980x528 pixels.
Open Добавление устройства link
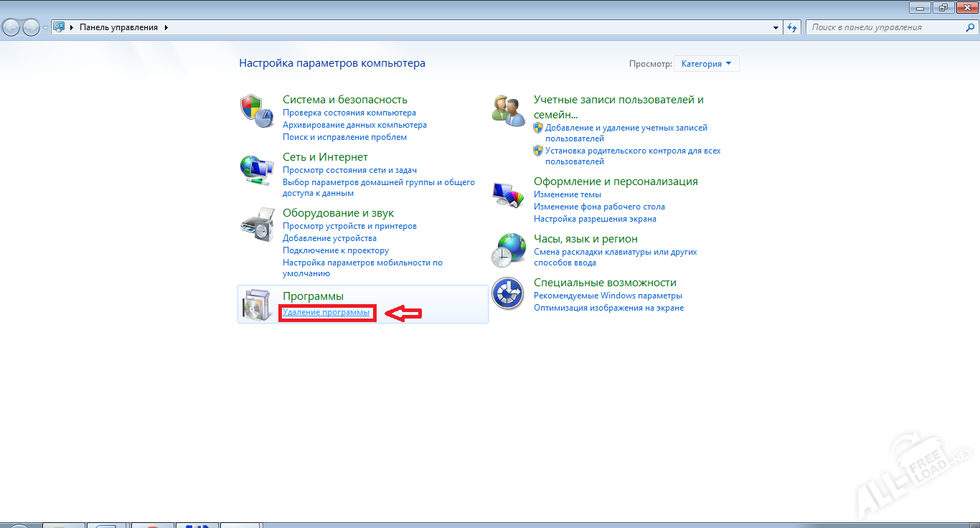(329, 238)
